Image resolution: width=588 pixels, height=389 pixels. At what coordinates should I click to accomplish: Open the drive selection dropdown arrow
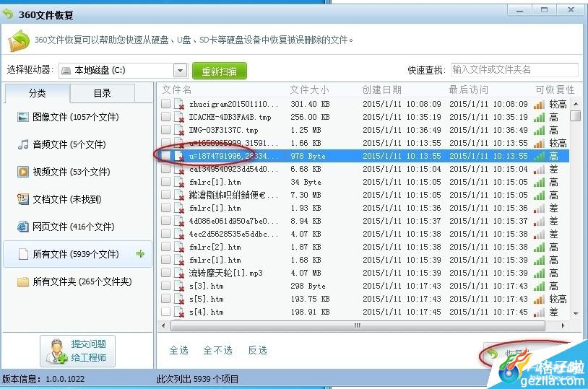180,71
